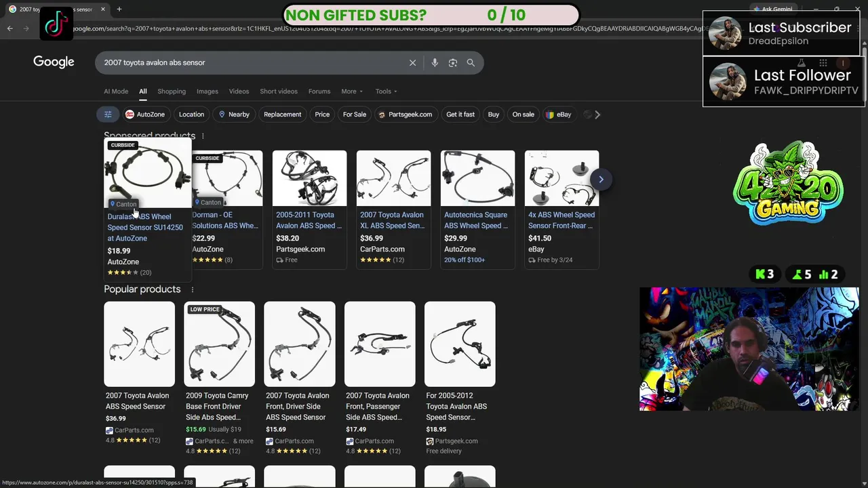Screen dimensions: 868x488
Task: Open Duralast ABS Wheel Speed Sensor link
Action: coord(144,228)
